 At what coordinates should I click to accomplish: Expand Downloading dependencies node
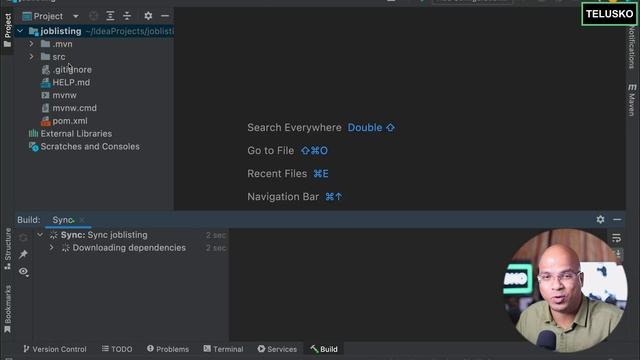51,247
